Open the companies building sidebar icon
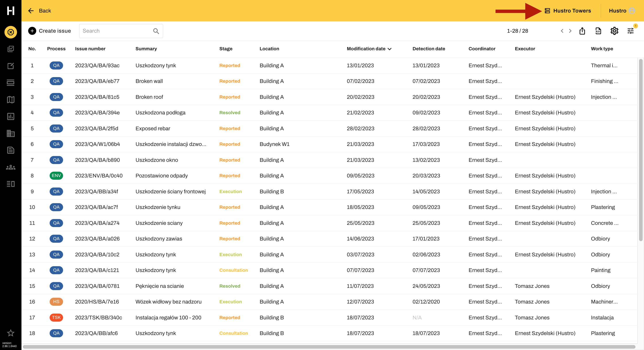The image size is (644, 350). coord(11,133)
